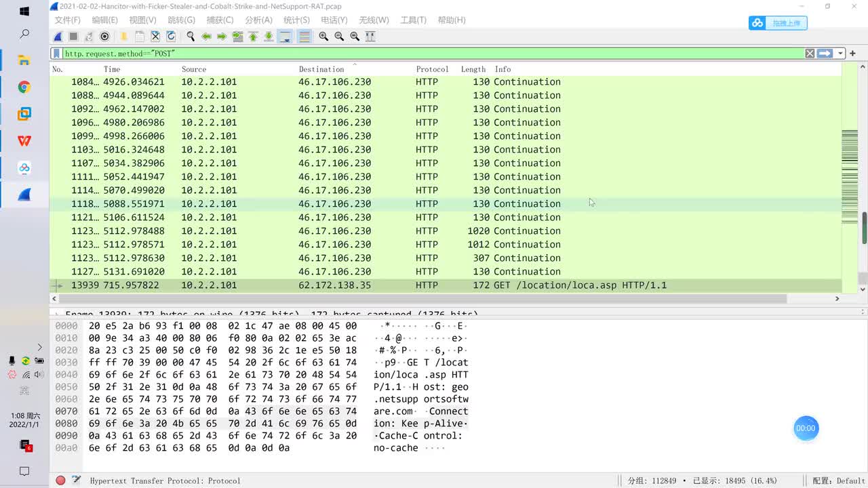Restart the current packet capture
This screenshot has width=868, height=488.
point(89,37)
